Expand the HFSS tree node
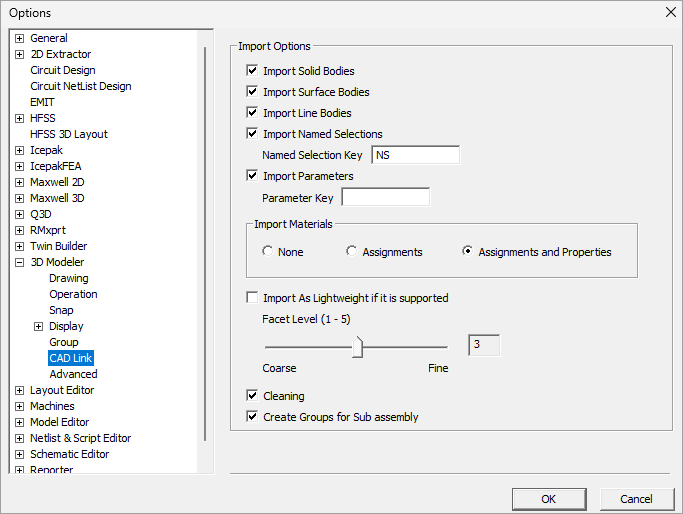This screenshot has height=514, width=683. (x=19, y=118)
